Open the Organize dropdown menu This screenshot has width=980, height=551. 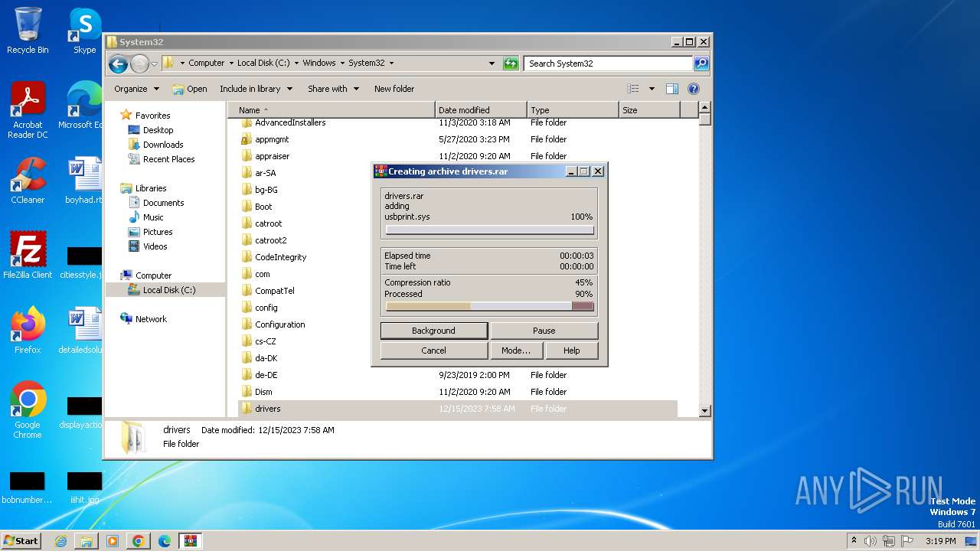(136, 89)
